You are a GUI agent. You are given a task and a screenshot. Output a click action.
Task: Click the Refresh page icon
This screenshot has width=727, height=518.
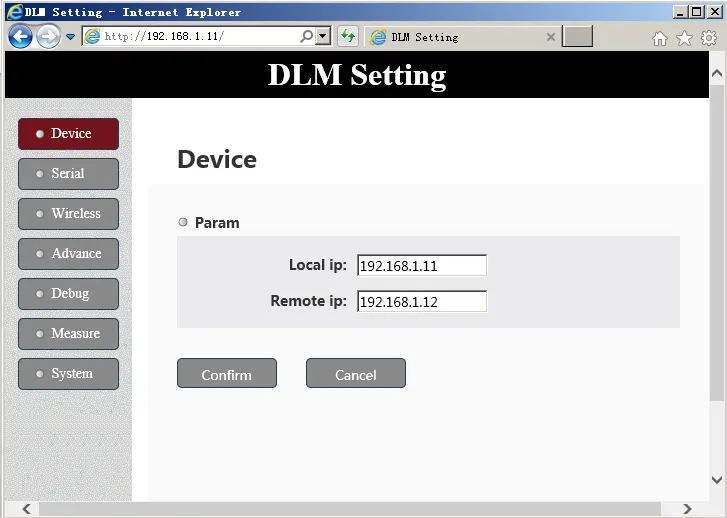click(x=348, y=37)
